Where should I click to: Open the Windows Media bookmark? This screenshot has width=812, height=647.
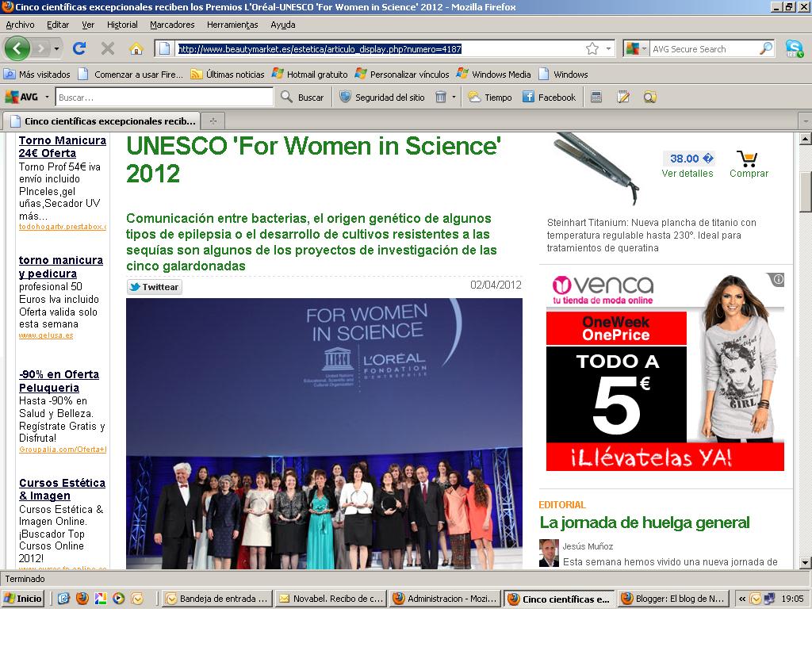pyautogui.click(x=494, y=74)
